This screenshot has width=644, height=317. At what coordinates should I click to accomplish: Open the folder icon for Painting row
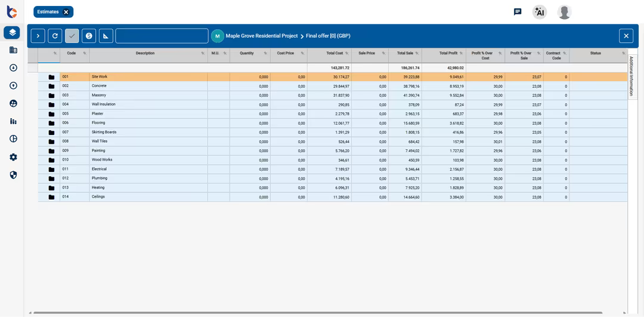[51, 151]
